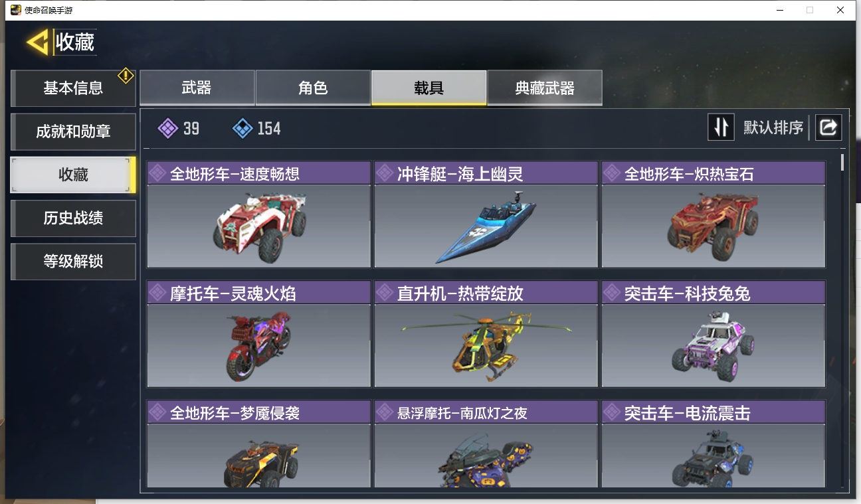
Task: Select the 突击车-科技兔兔 vehicle thumbnail
Action: point(714,345)
